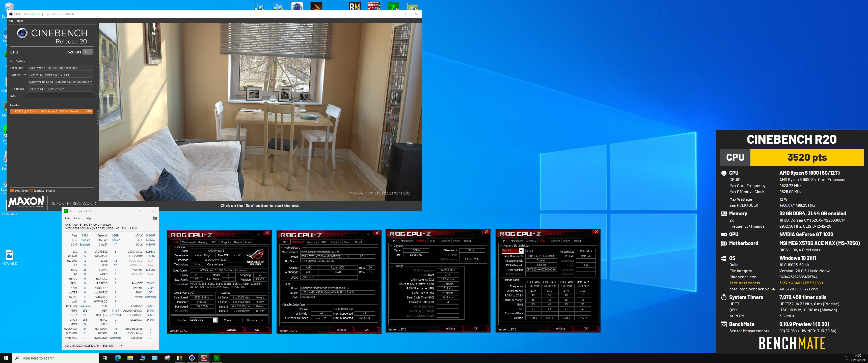
Task: Click the ZenTimings Freq value '2933'
Action: click(85, 235)
